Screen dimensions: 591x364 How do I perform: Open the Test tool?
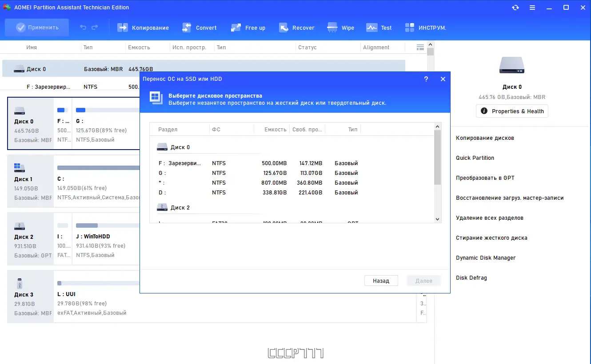[x=379, y=28]
